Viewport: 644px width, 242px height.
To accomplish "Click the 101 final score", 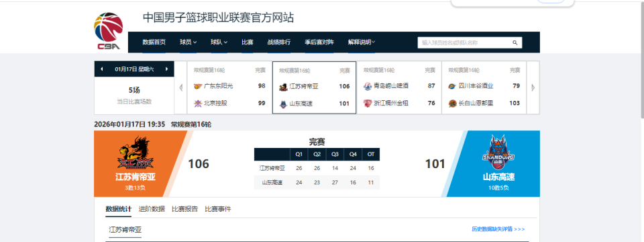I will [x=435, y=164].
